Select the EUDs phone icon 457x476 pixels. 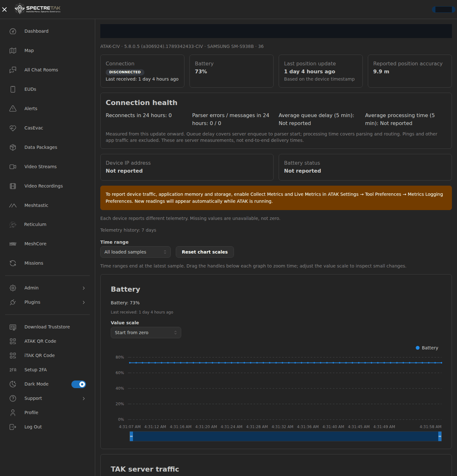(x=13, y=89)
